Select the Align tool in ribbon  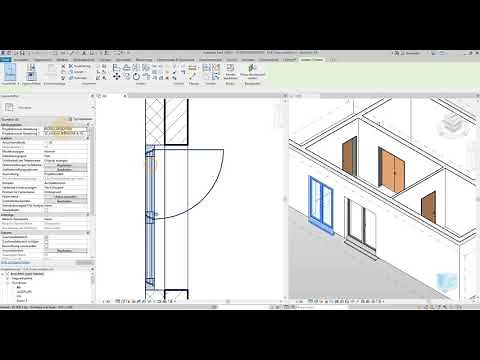pos(116,68)
